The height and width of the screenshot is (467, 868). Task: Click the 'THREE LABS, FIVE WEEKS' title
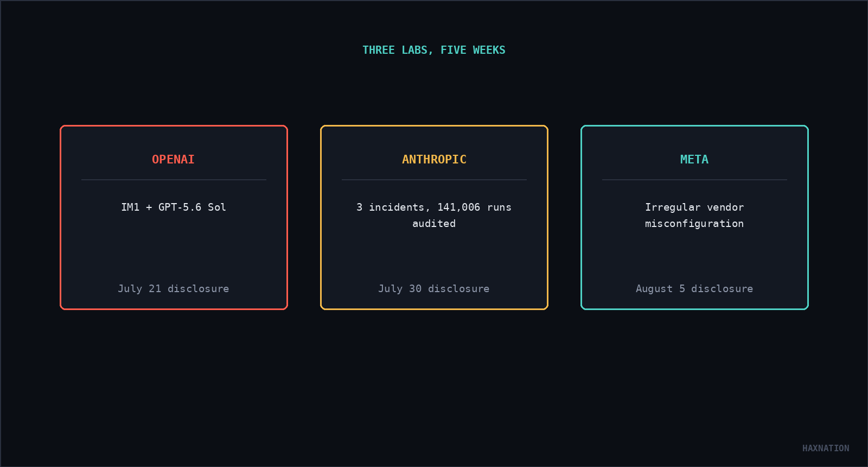[x=434, y=50]
